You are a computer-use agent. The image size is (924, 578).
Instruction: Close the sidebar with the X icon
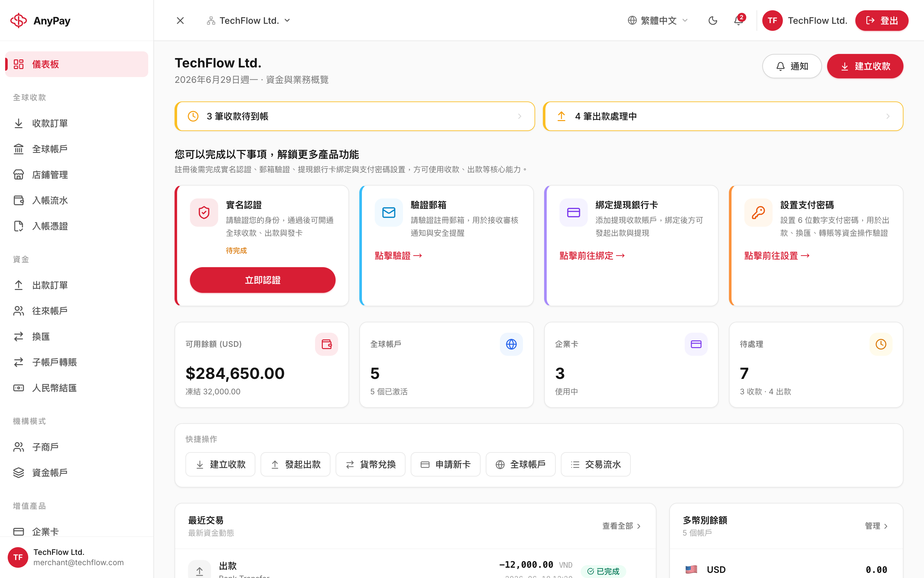(180, 21)
